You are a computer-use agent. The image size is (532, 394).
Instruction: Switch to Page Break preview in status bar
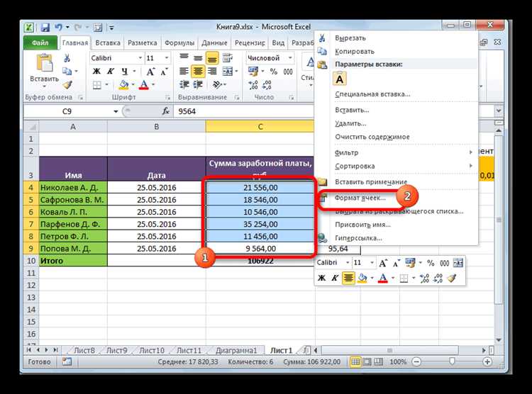click(378, 362)
